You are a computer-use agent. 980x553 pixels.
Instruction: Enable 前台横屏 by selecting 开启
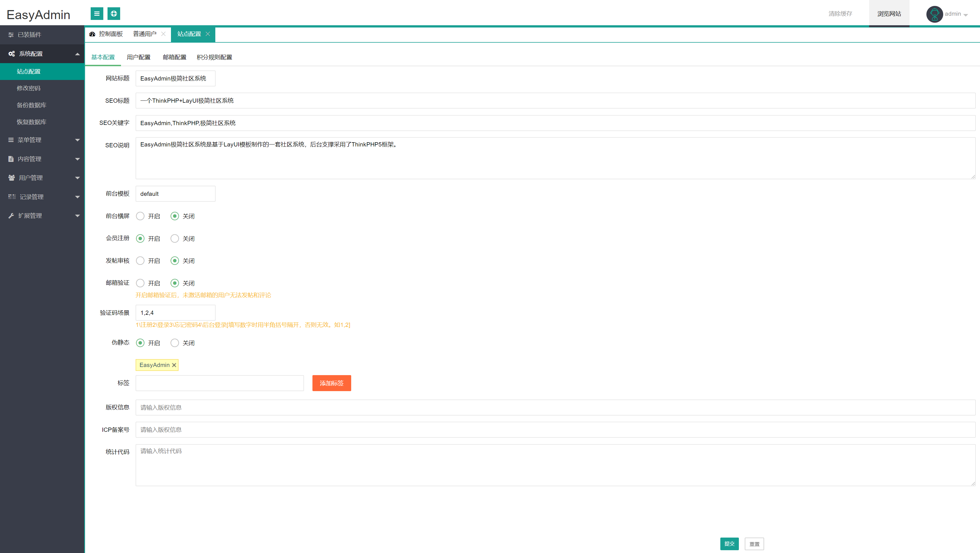pos(140,216)
